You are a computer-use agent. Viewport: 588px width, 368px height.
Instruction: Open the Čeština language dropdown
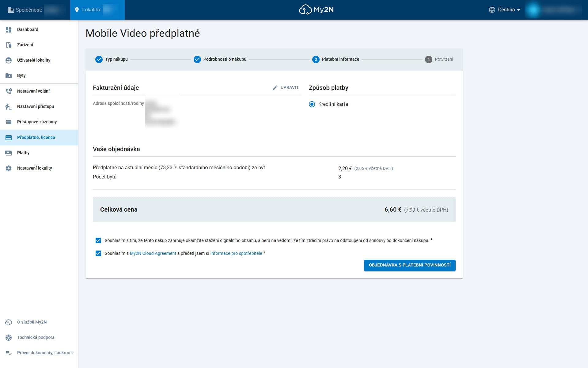coord(504,10)
